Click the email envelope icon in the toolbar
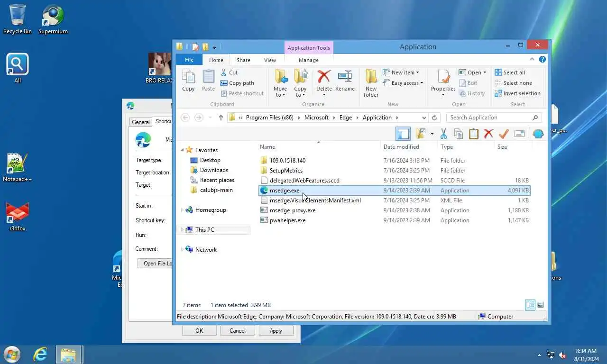This screenshot has width=607, height=364. click(x=519, y=134)
